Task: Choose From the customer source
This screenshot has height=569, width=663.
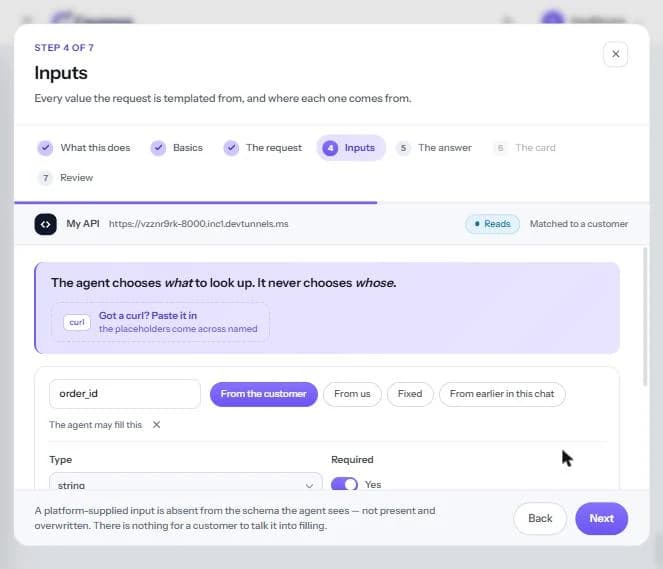Action: 263,394
